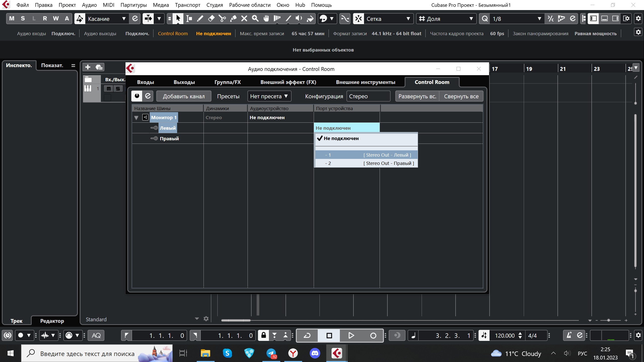The image size is (644, 362).
Task: Open the Сетка snap type dropdown
Action: pyautogui.click(x=387, y=19)
